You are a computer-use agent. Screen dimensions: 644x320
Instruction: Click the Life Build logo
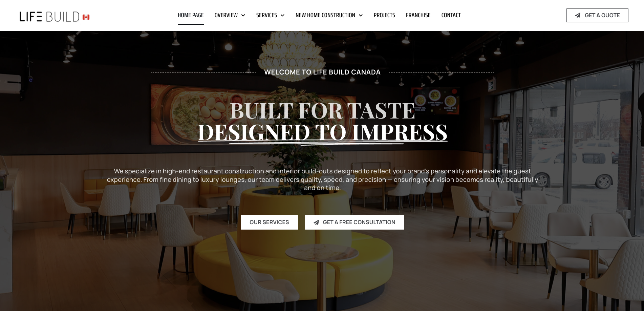[x=55, y=17]
